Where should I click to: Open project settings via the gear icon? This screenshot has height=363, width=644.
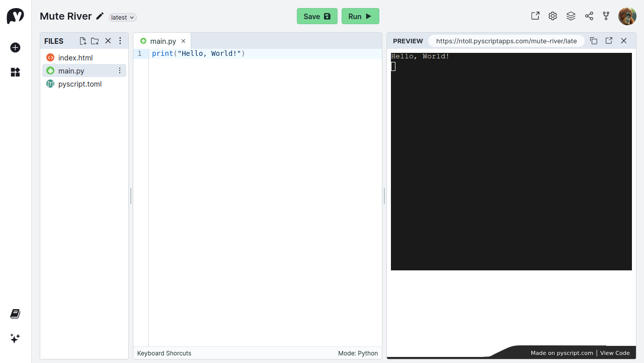[x=552, y=16]
